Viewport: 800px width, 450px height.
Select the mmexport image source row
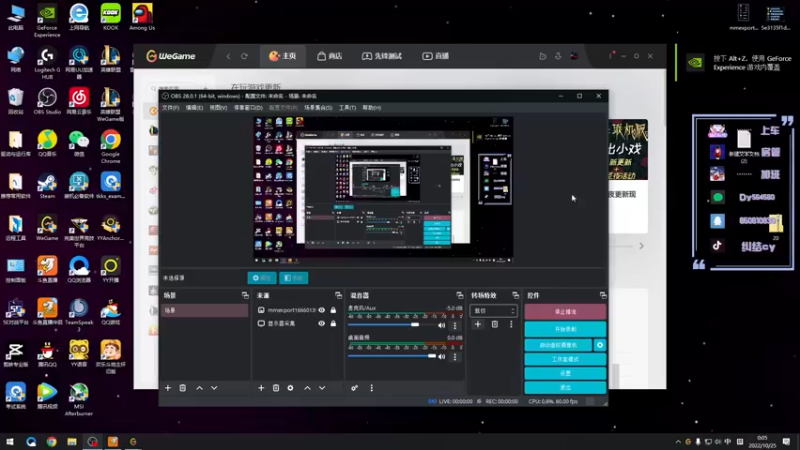click(x=296, y=310)
